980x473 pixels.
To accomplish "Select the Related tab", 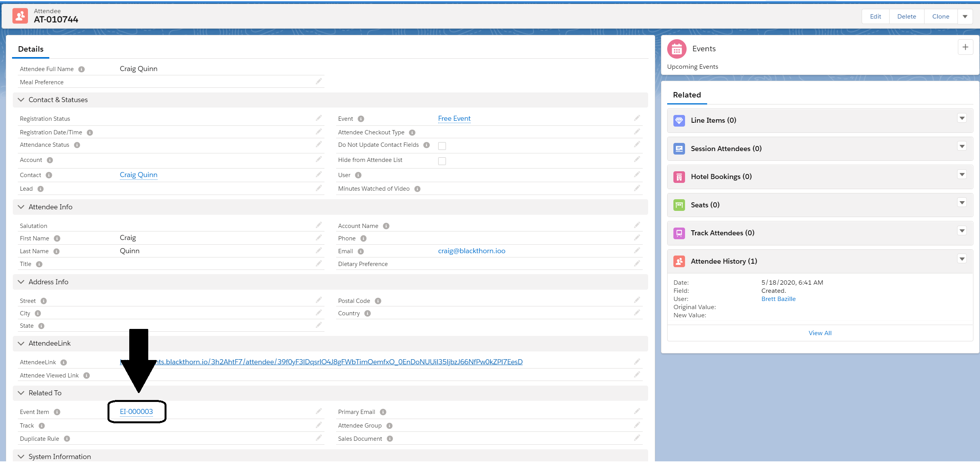I will 687,95.
